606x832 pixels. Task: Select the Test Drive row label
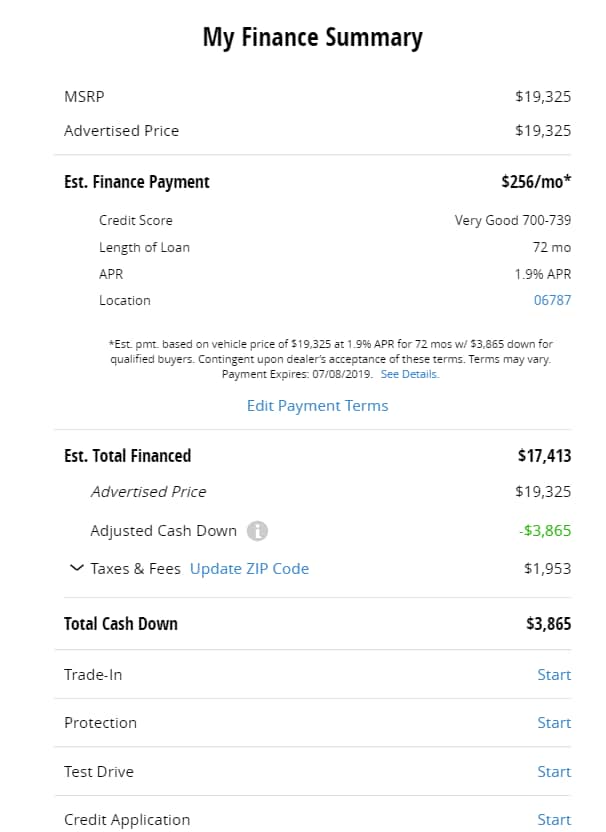pyautogui.click(x=99, y=772)
